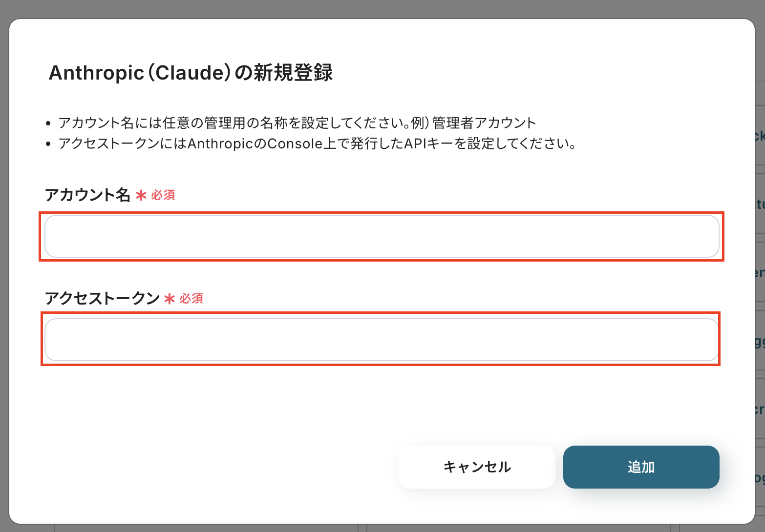765x532 pixels.
Task: Click the empty area between アクセストークン field and buttons
Action: point(293,405)
